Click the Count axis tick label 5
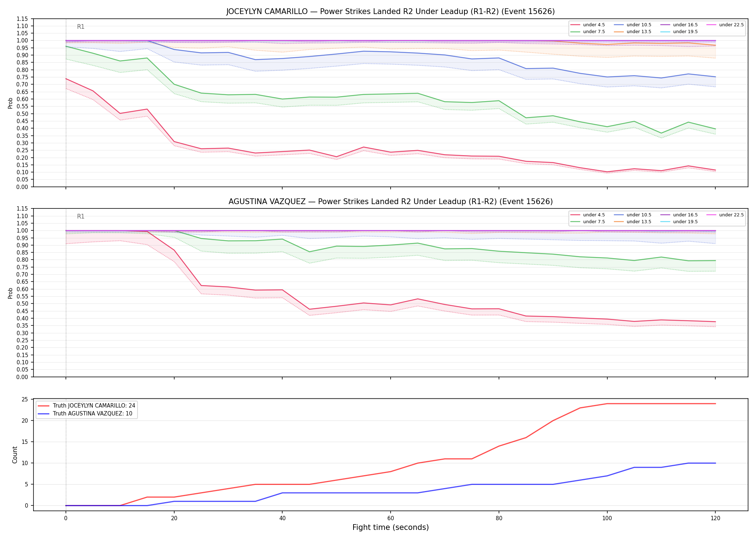Viewport: 756px width, 540px height. (x=27, y=485)
